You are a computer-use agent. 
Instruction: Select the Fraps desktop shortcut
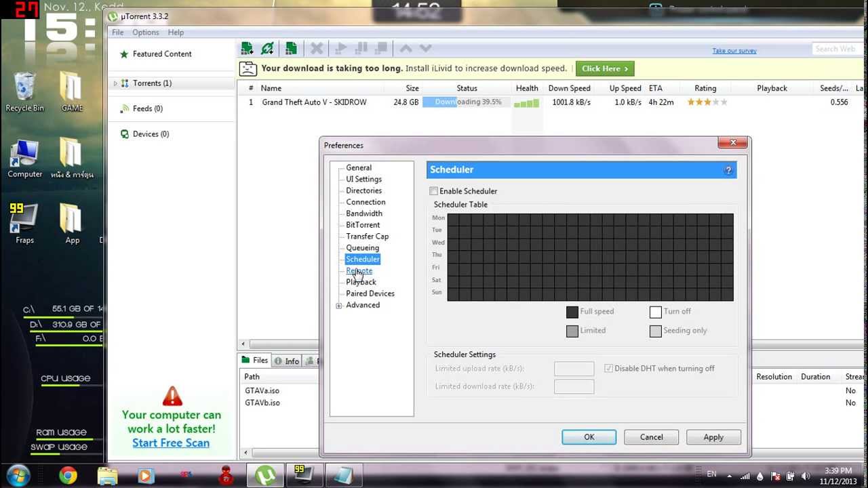pos(24,224)
